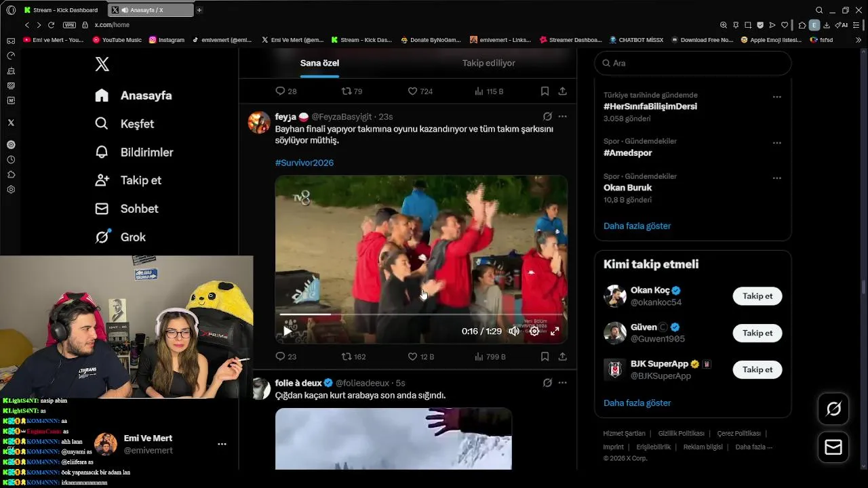The height and width of the screenshot is (488, 868).
Task: Reload the page in browser toolbar
Action: (51, 25)
